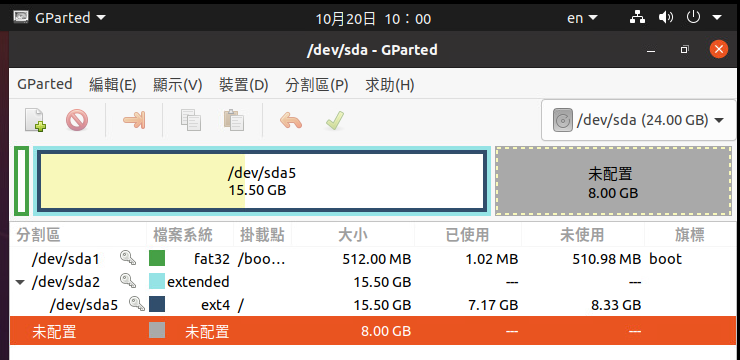The width and height of the screenshot is (740, 360).
Task: Open the /dev/sda device selector dropdown
Action: tap(639, 120)
